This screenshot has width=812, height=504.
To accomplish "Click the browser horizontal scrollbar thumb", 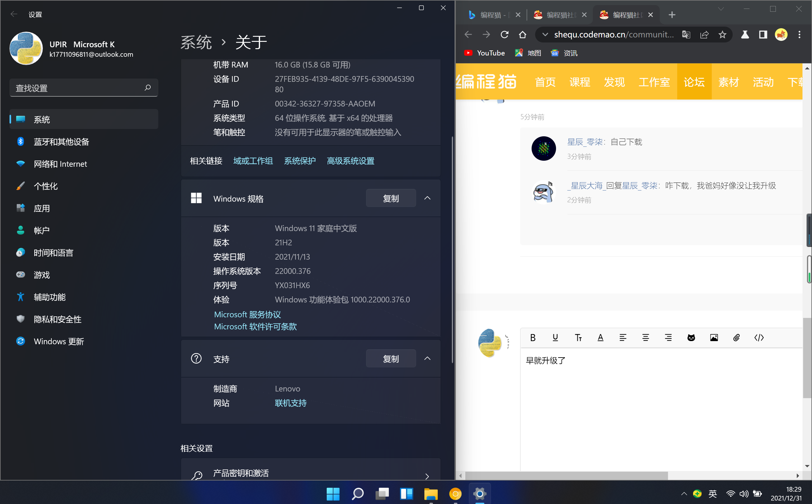I will [566, 476].
